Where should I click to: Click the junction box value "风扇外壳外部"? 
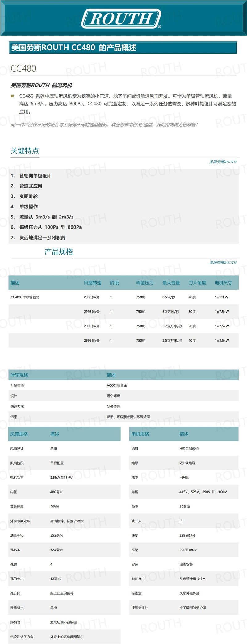click(x=190, y=593)
